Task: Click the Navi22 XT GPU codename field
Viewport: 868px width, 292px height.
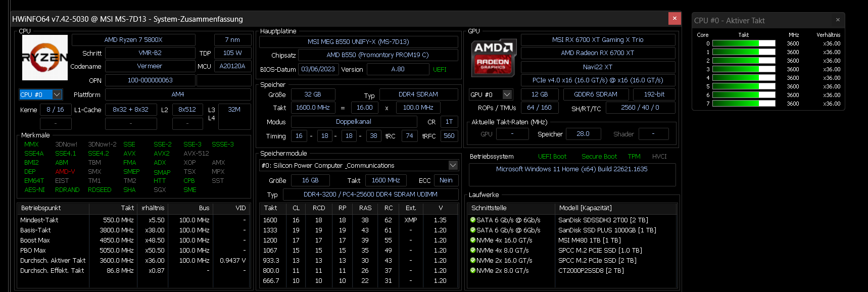Action: 598,67
